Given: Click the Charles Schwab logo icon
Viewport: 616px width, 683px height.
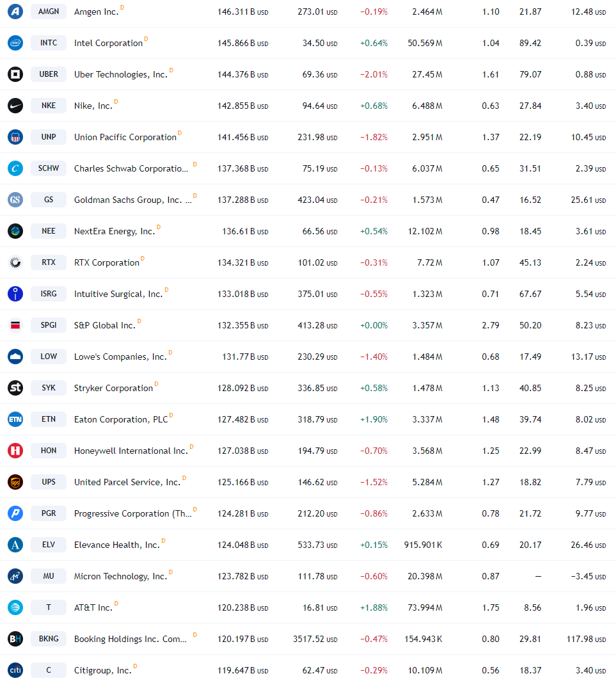Looking at the screenshot, I should point(15,168).
